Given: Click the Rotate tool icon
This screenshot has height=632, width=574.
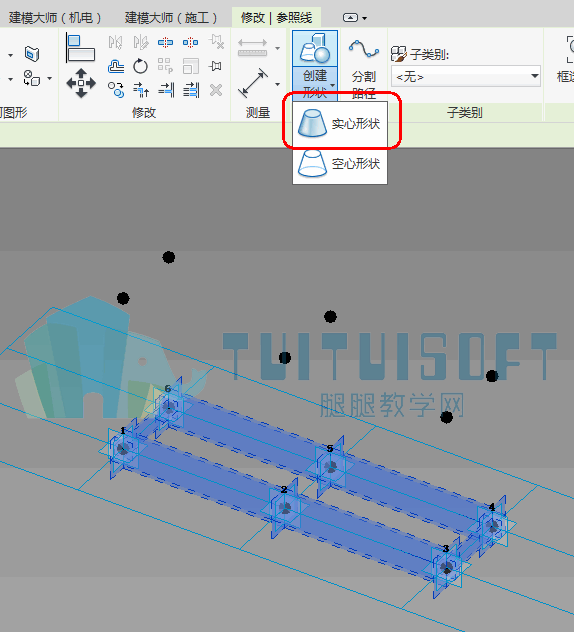Looking at the screenshot, I should [140, 66].
